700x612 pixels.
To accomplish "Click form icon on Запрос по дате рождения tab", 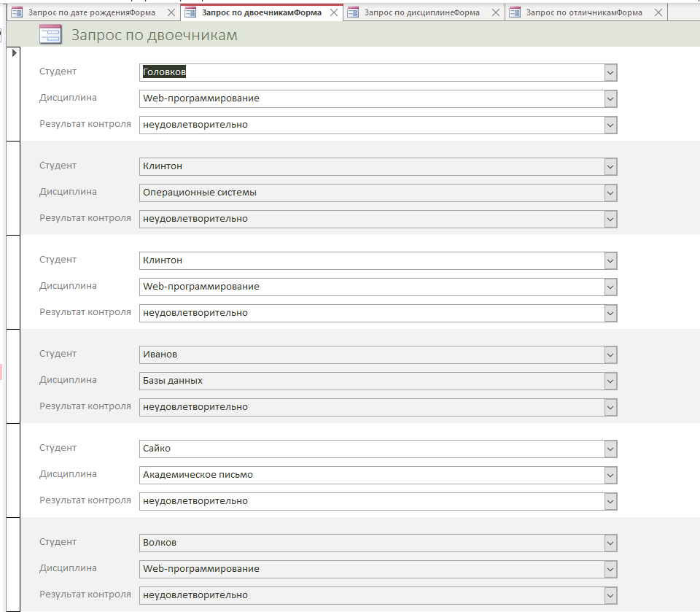I will (17, 12).
